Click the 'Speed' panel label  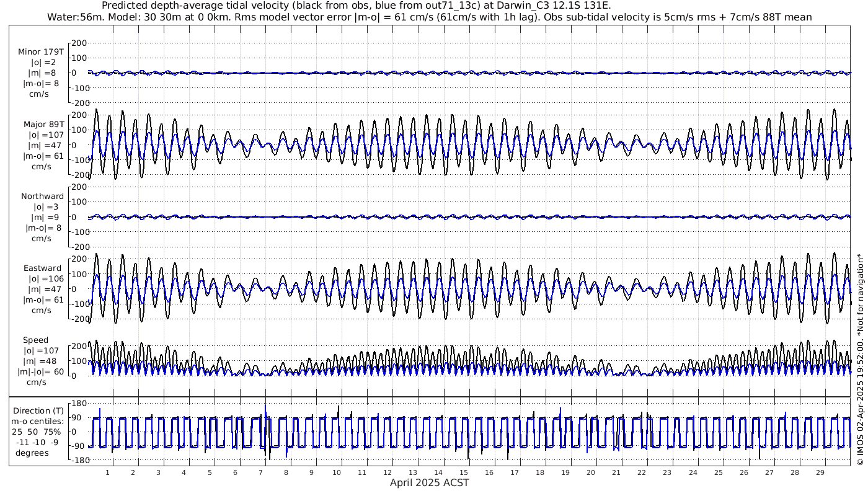point(35,340)
